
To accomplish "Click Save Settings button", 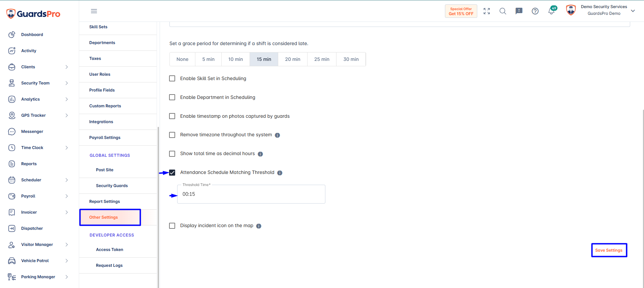I will pos(609,250).
